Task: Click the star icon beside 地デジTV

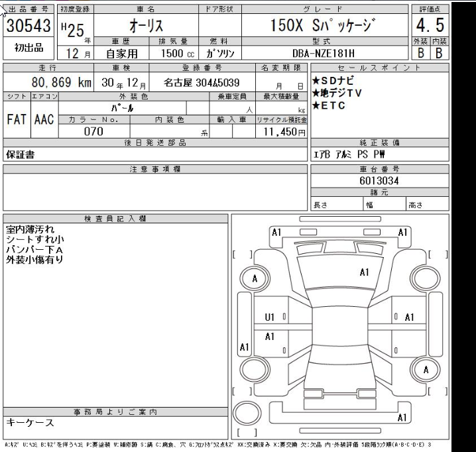Action: point(316,93)
